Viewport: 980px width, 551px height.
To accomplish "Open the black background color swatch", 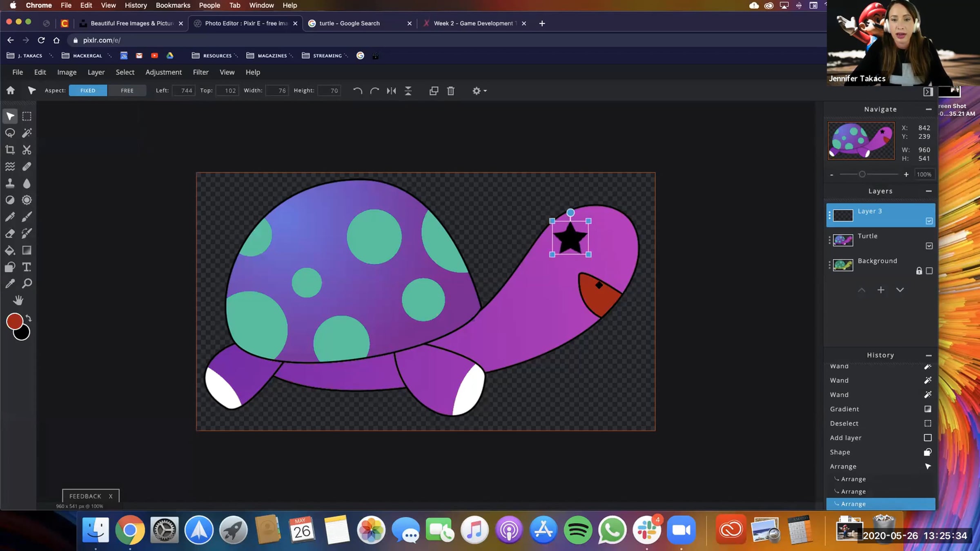I will [x=23, y=335].
